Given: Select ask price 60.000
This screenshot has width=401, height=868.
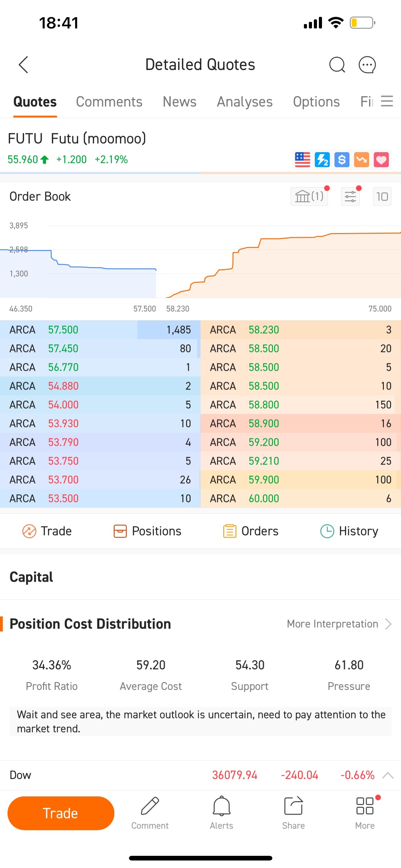Looking at the screenshot, I should [264, 498].
